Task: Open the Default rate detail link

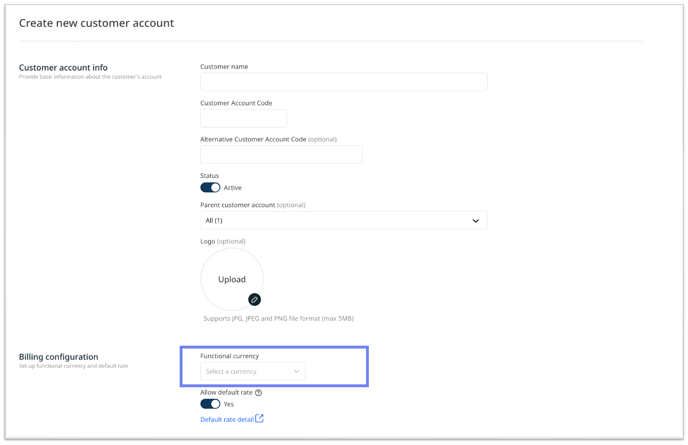Action: coord(227,420)
